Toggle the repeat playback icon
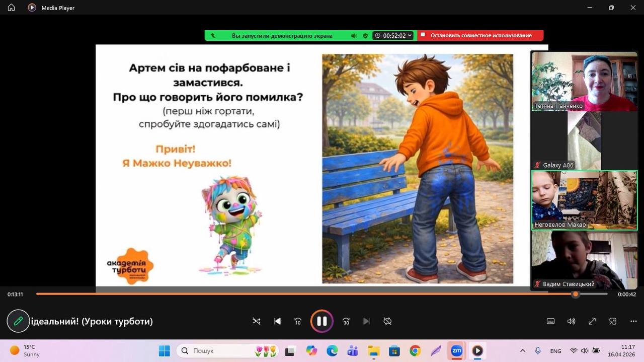This screenshot has height=362, width=644. (x=387, y=321)
